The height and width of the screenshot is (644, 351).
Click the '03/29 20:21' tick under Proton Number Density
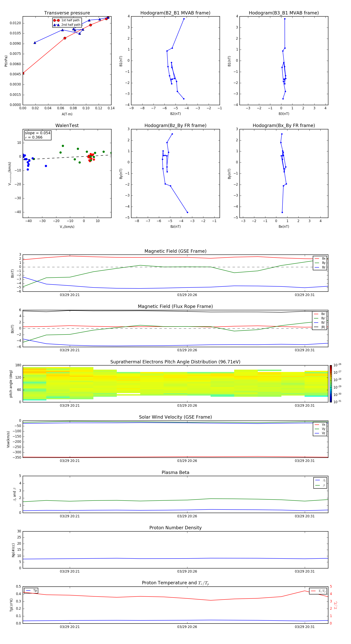(70, 571)
